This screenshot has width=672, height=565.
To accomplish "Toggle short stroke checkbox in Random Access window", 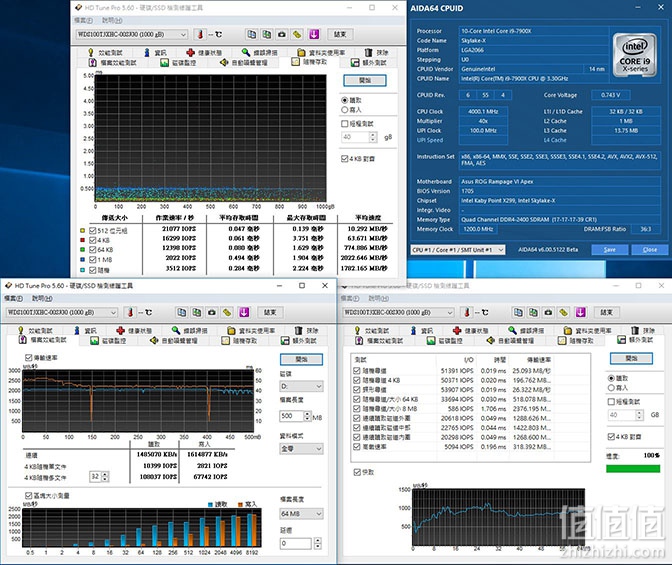I will coord(344,123).
